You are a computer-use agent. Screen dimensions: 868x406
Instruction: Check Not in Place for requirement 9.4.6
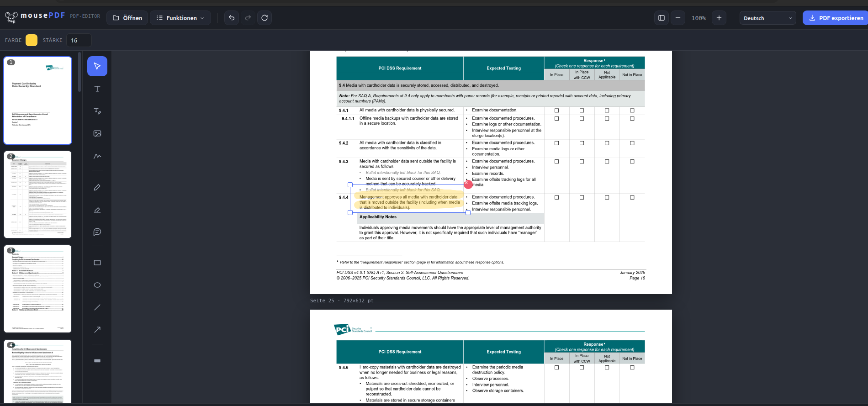[x=632, y=368]
